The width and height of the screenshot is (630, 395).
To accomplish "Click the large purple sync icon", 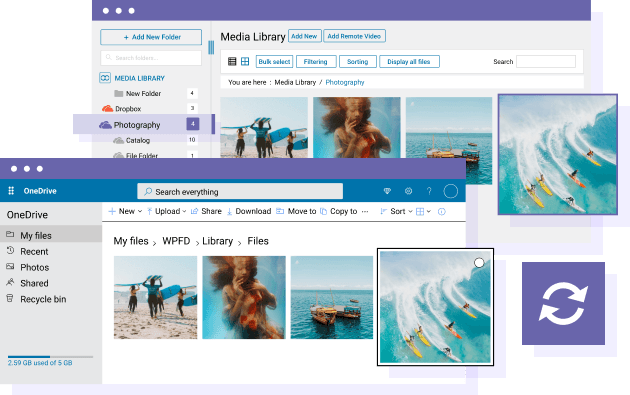I will (x=563, y=303).
